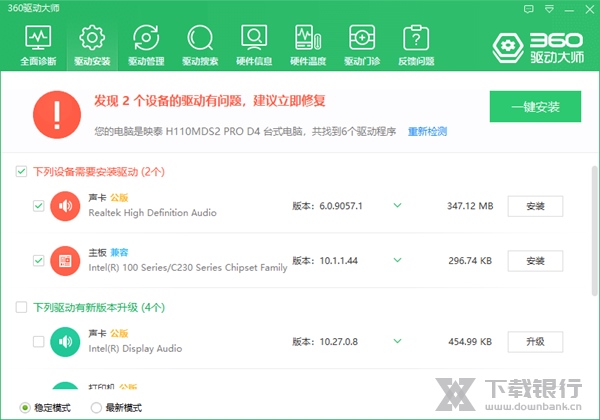Open version dropdown for Intel Display Audio
The width and height of the screenshot is (600, 420).
[397, 342]
